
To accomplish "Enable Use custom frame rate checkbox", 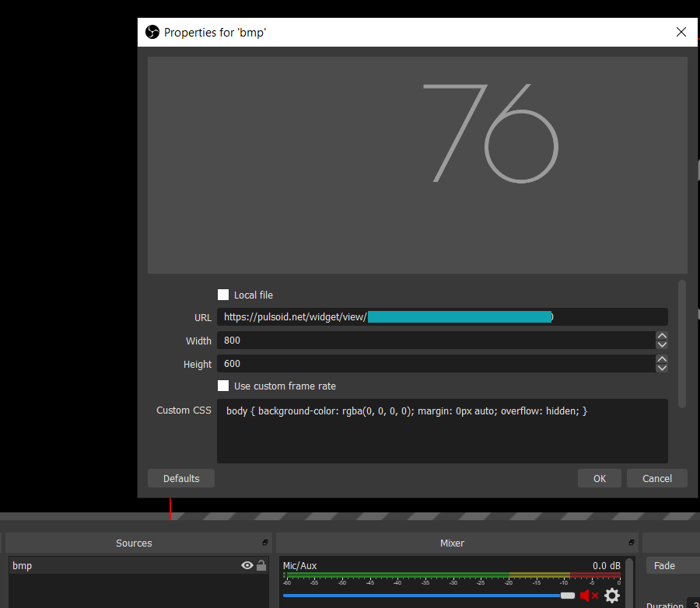I will point(223,386).
